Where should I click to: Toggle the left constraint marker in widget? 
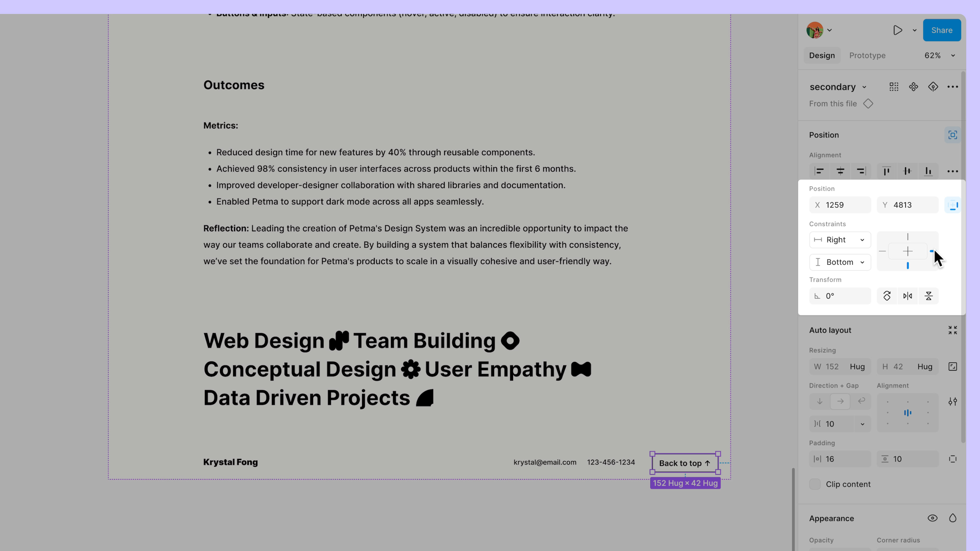[882, 251]
